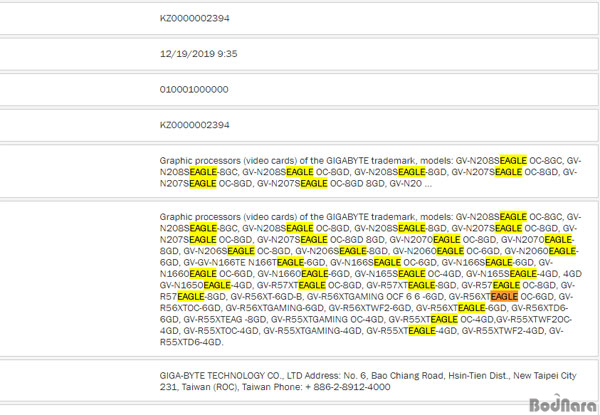Click highlighted EAGLE in GV-N1660EAGLE OC-6GD
The height and width of the screenshot is (415, 600).
click(x=203, y=274)
